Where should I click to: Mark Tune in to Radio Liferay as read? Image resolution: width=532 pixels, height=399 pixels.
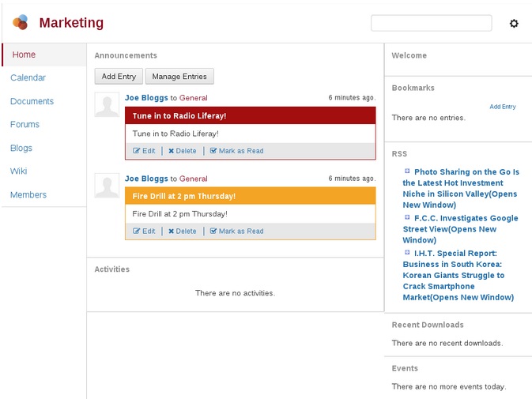click(236, 151)
